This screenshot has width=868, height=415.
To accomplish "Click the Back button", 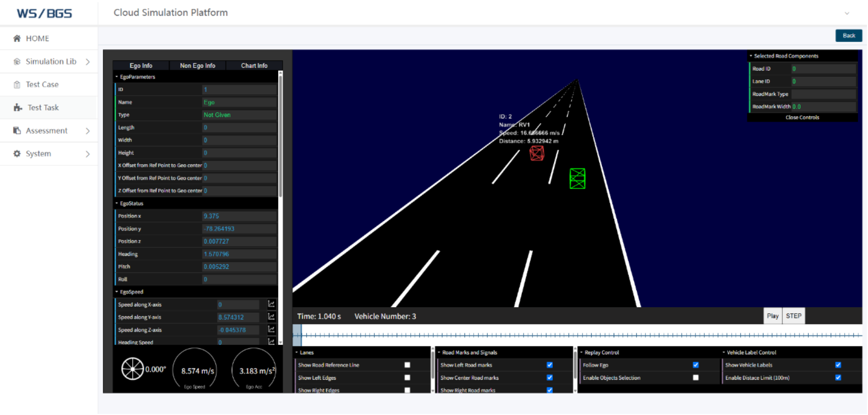I will (x=849, y=35).
